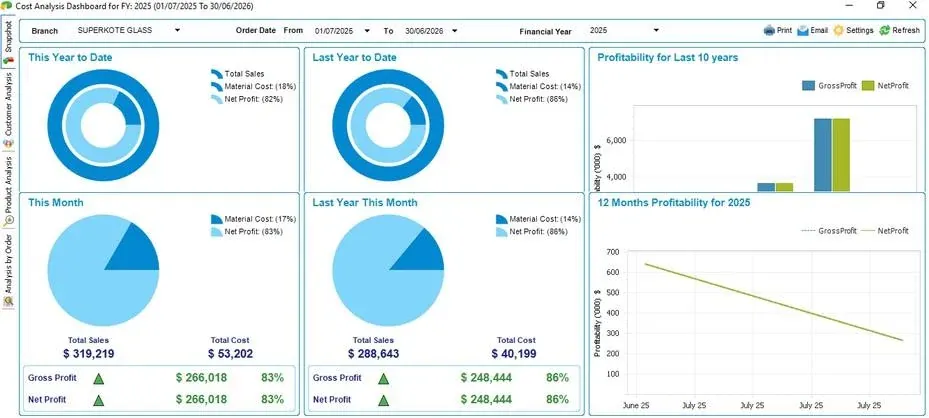This screenshot has width=929, height=418.
Task: Click the Last Year to Date donut chart
Action: point(388,125)
